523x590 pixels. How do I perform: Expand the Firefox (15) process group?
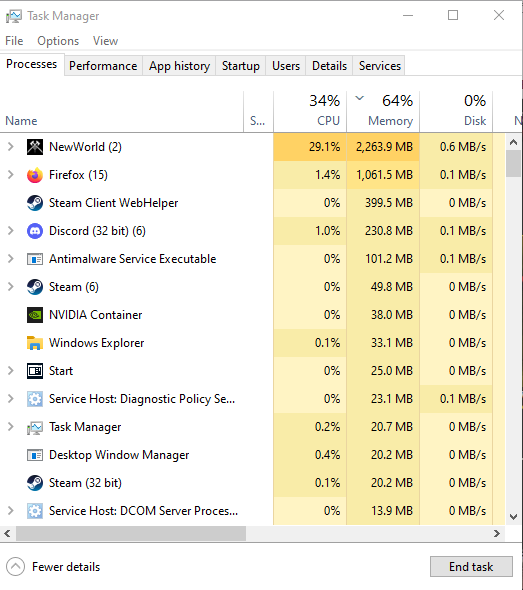pyautogui.click(x=11, y=175)
